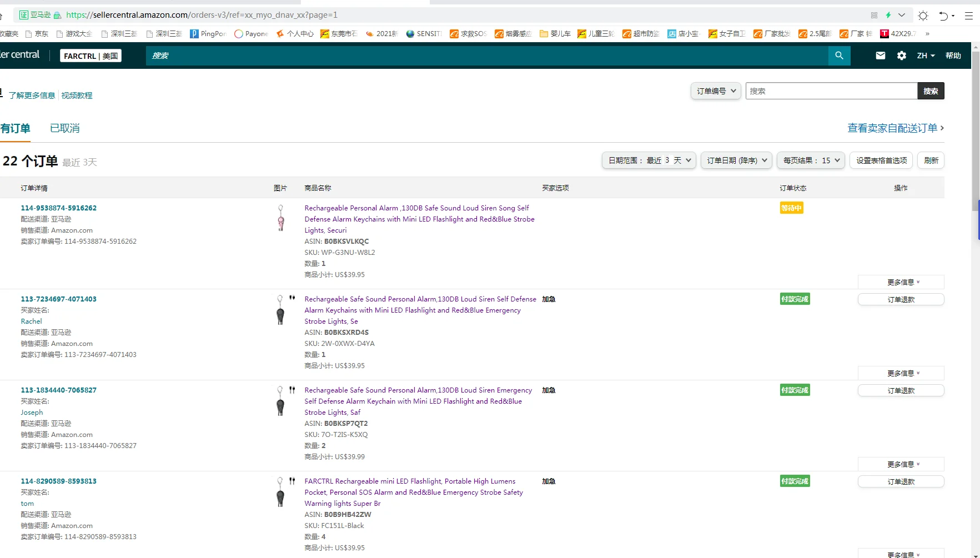The height and width of the screenshot is (558, 980).
Task: Click the browser undo arrow icon
Action: [943, 16]
